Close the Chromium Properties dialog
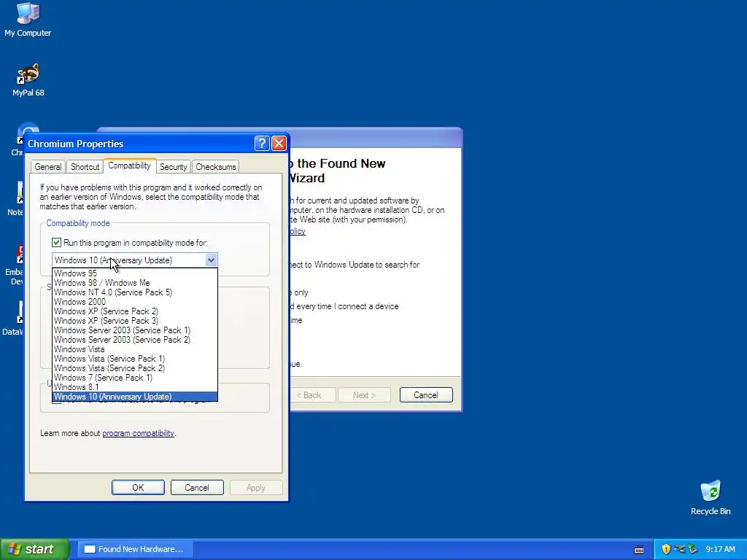Screen dimensions: 747x560 coord(279,144)
